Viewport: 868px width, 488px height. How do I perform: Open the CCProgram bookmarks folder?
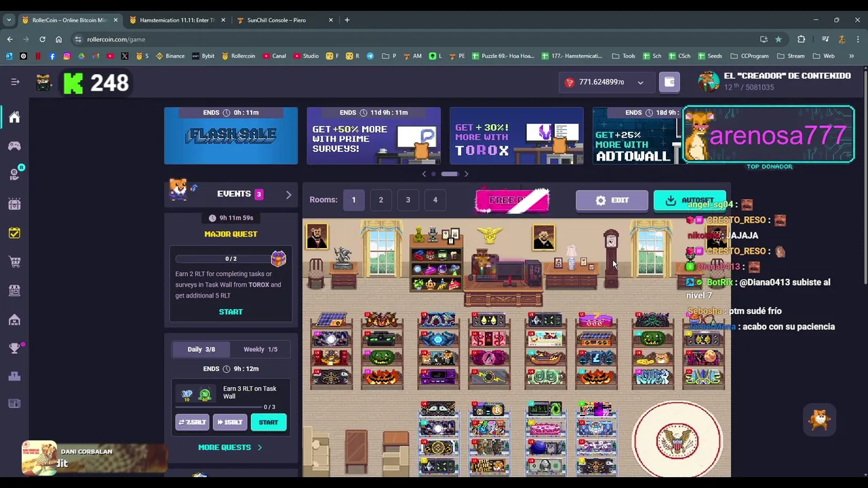click(x=749, y=56)
